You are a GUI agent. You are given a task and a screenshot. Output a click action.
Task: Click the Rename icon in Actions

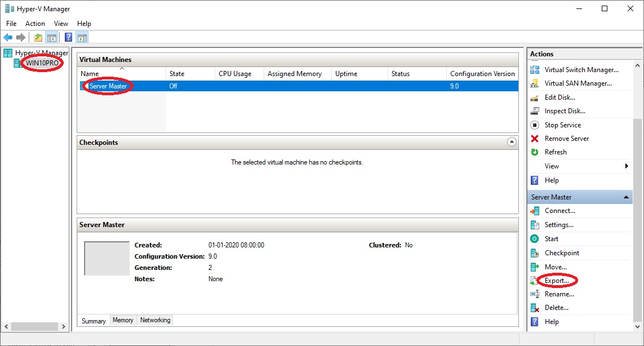click(535, 294)
